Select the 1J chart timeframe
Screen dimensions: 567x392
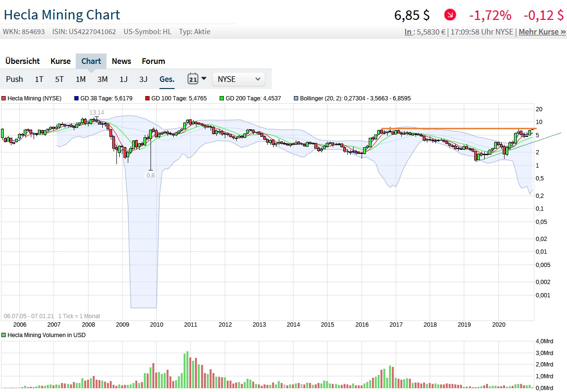tap(124, 79)
